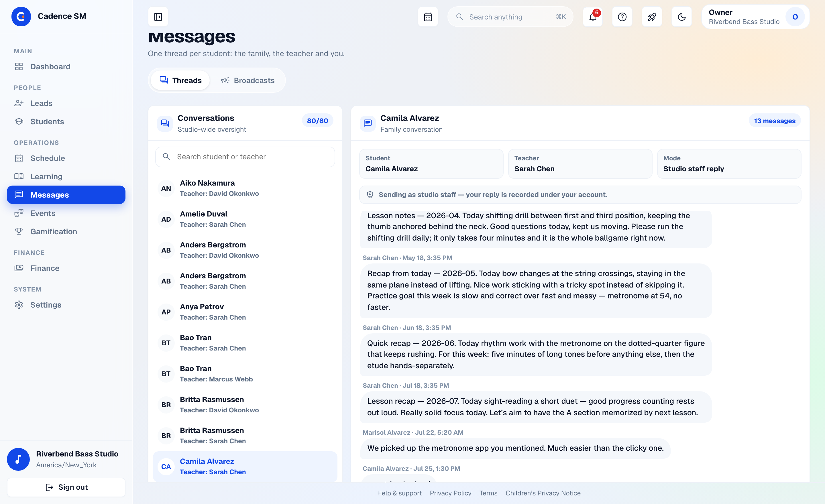Collapse the sidebar panel toggle icon
The width and height of the screenshot is (825, 504).
pyautogui.click(x=158, y=17)
